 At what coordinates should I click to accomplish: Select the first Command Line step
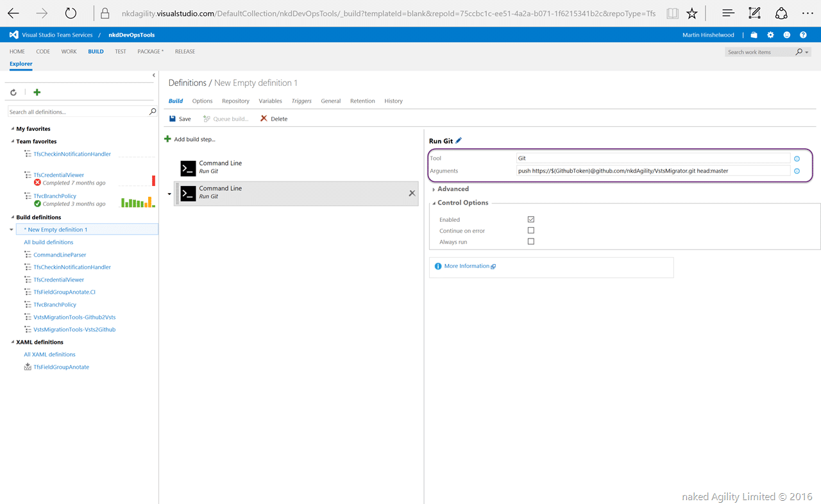coord(296,168)
